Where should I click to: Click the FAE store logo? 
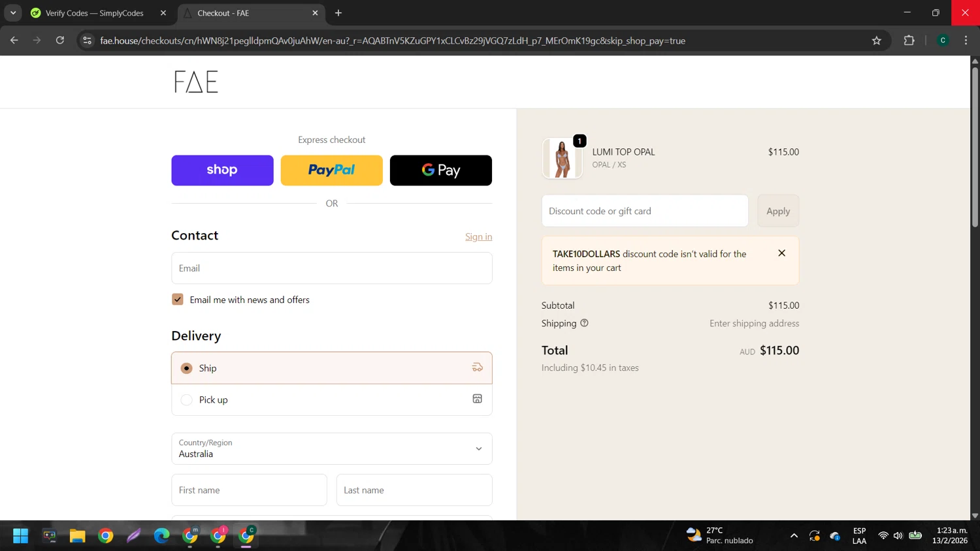point(196,82)
